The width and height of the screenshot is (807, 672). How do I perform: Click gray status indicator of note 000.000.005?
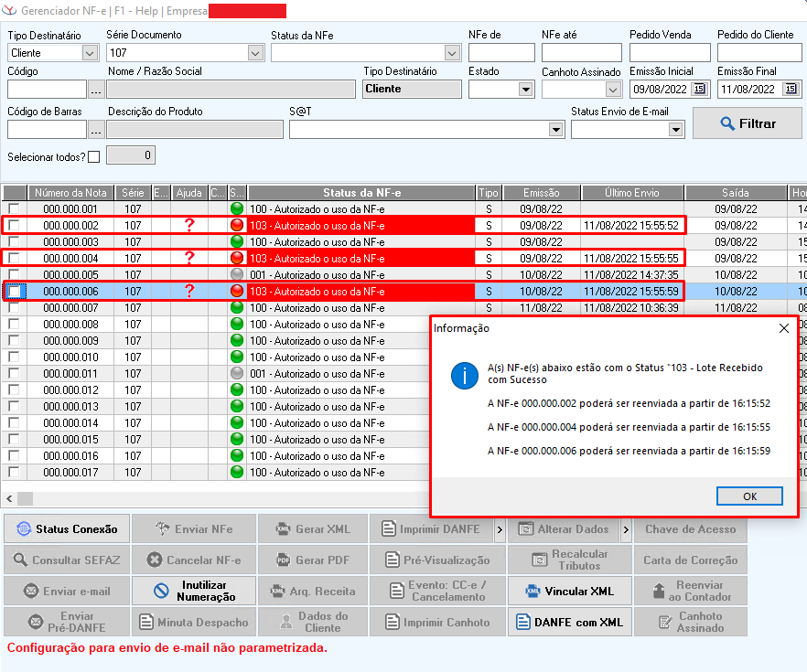pos(237,275)
